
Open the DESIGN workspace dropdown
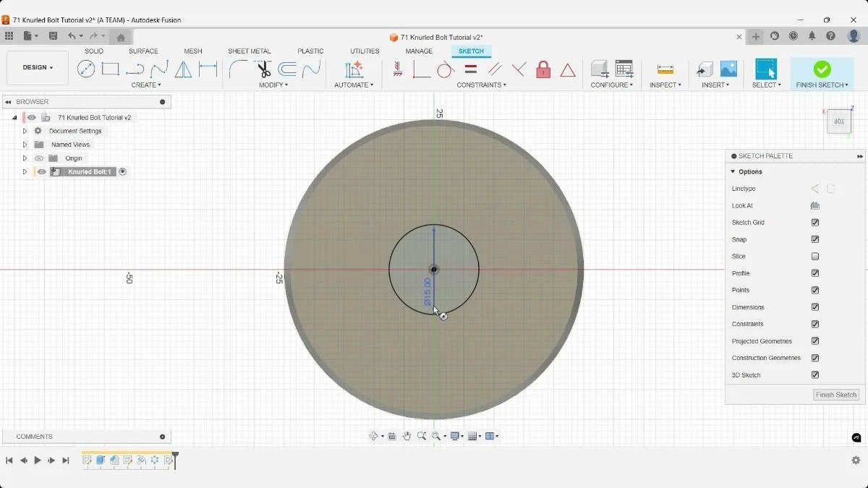click(x=38, y=68)
